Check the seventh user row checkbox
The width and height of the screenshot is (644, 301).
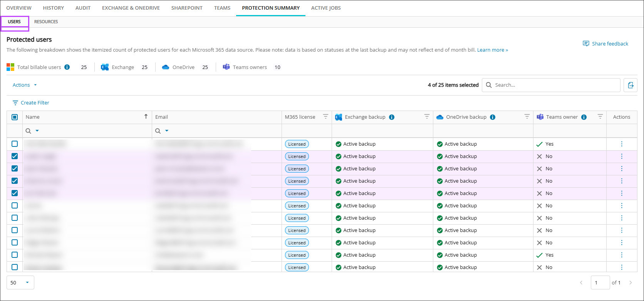tap(15, 218)
